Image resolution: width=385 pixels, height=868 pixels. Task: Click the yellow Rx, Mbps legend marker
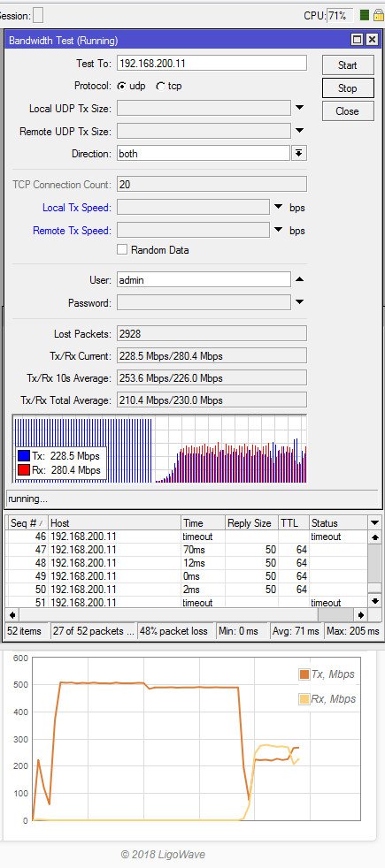point(304,699)
